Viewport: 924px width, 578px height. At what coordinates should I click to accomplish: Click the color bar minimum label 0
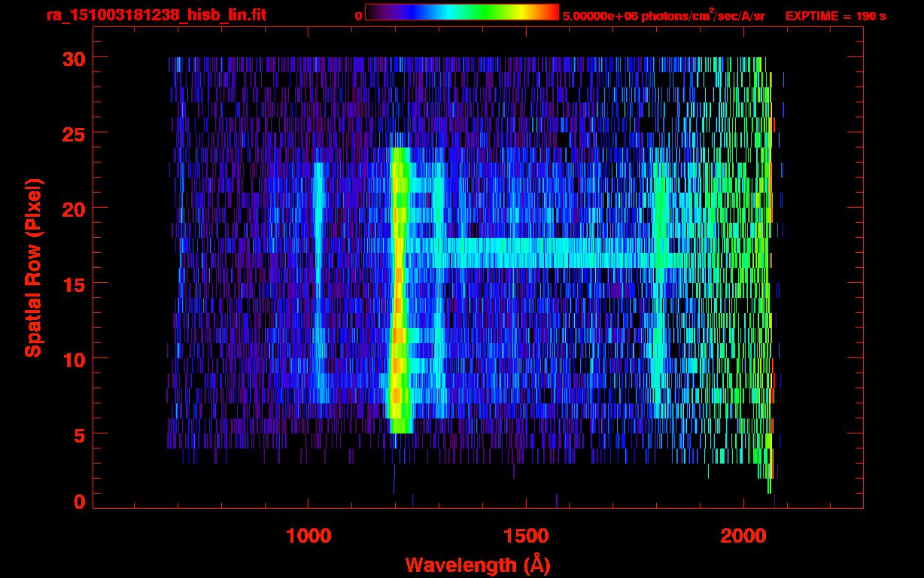point(358,16)
